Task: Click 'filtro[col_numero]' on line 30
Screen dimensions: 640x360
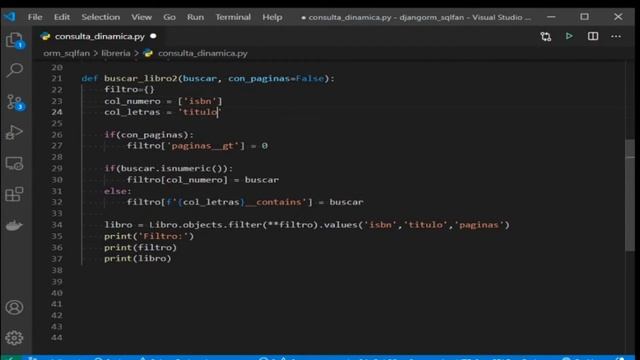Action: tap(177, 180)
